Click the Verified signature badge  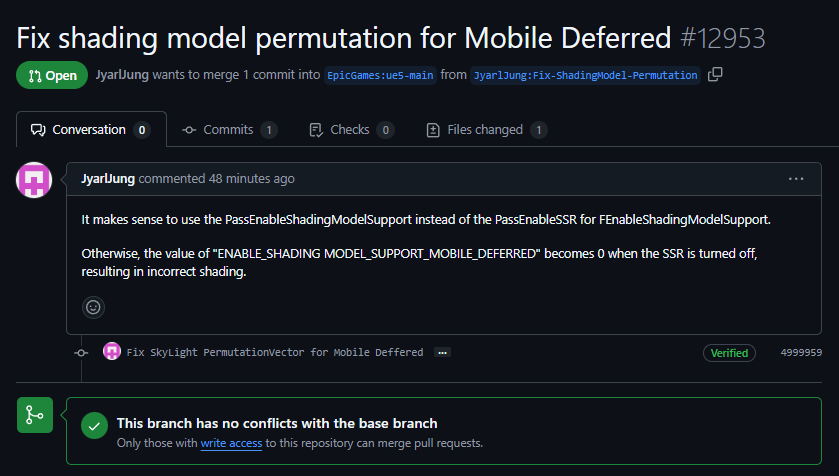[729, 353]
